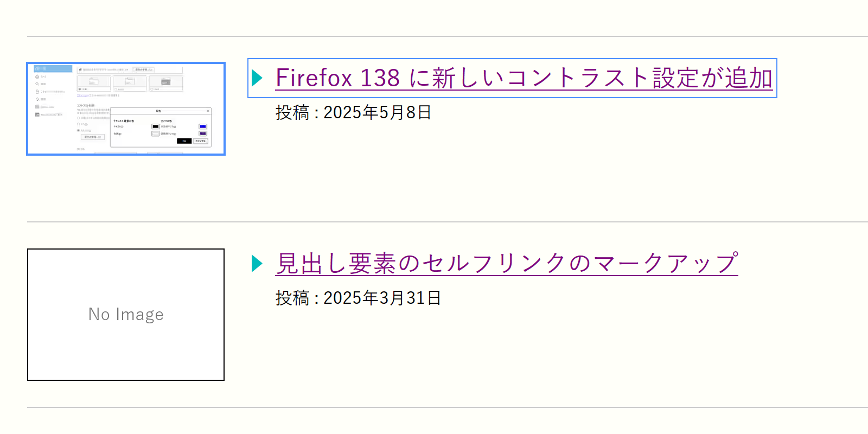Click the padlock privacy icon in the thumbnail sidebar
The image size is (868, 434).
tap(37, 92)
